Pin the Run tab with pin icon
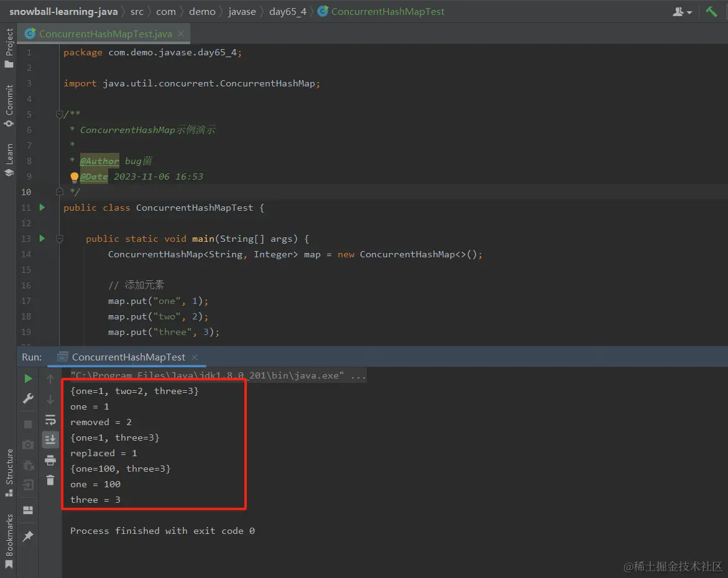The height and width of the screenshot is (578, 728). pos(28,536)
